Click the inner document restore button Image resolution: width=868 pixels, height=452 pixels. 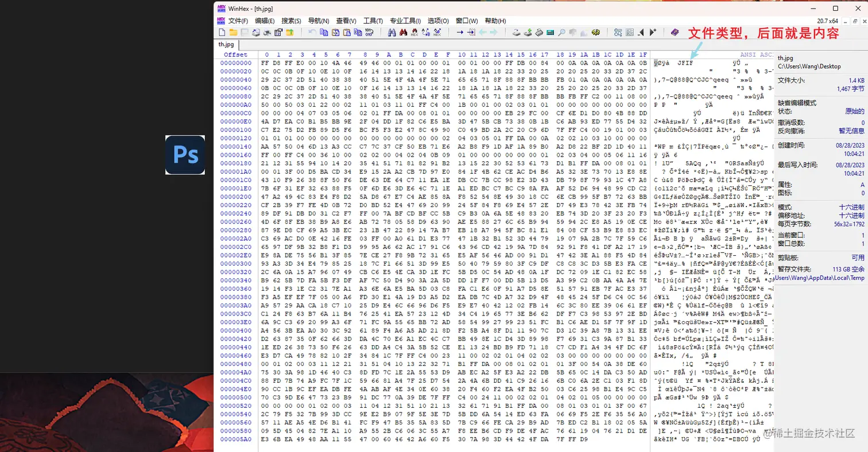click(855, 21)
